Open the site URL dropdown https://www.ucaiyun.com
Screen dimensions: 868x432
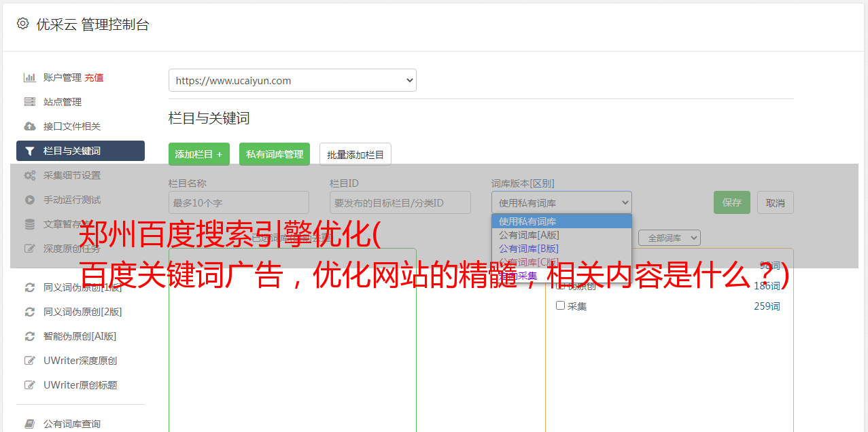[x=292, y=80]
